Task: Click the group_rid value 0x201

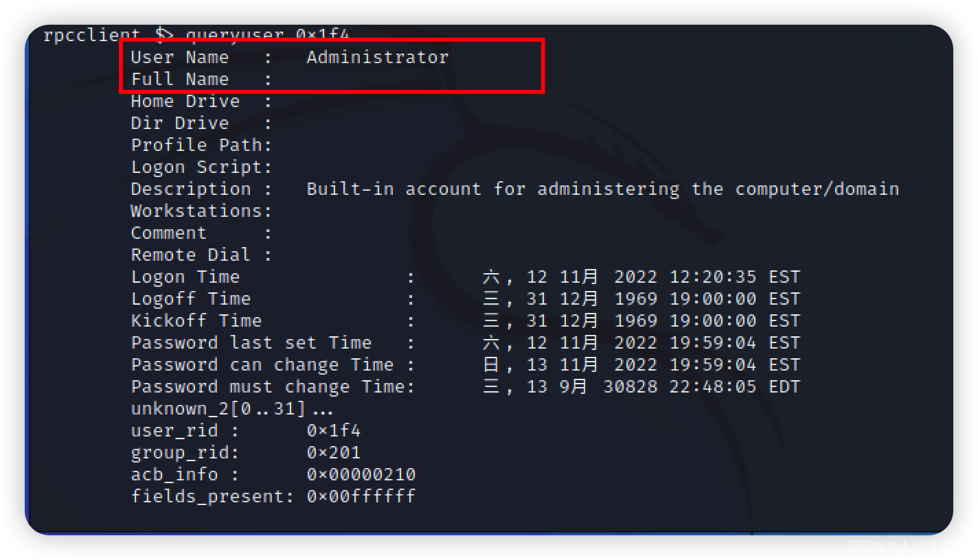Action: click(x=333, y=452)
